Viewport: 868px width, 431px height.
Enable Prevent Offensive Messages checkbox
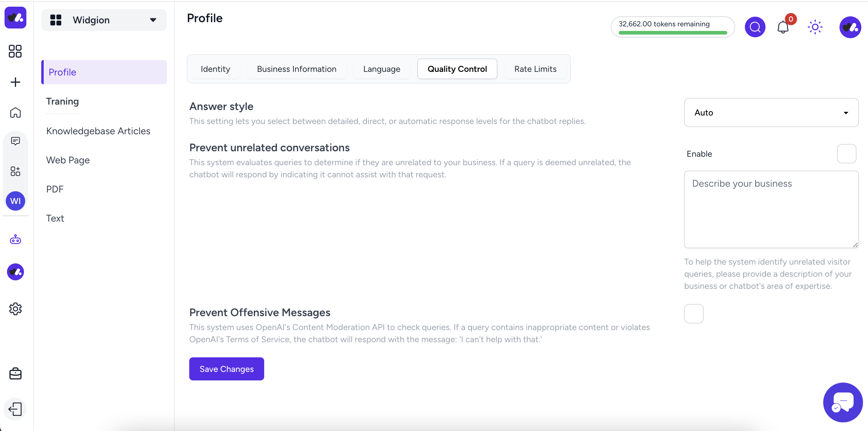tap(694, 314)
